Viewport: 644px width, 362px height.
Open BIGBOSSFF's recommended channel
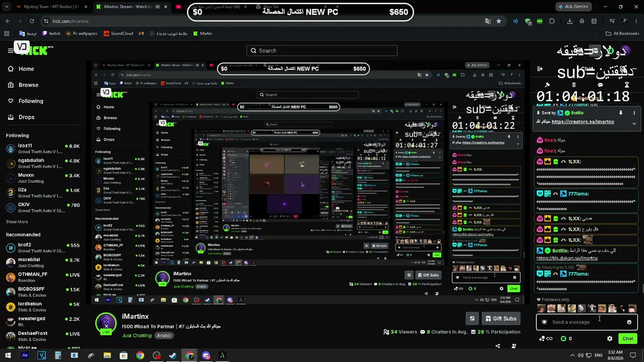pyautogui.click(x=43, y=292)
